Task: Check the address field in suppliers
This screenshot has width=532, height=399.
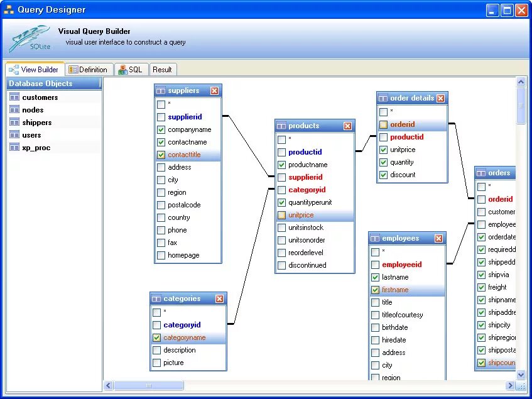Action: [x=161, y=168]
